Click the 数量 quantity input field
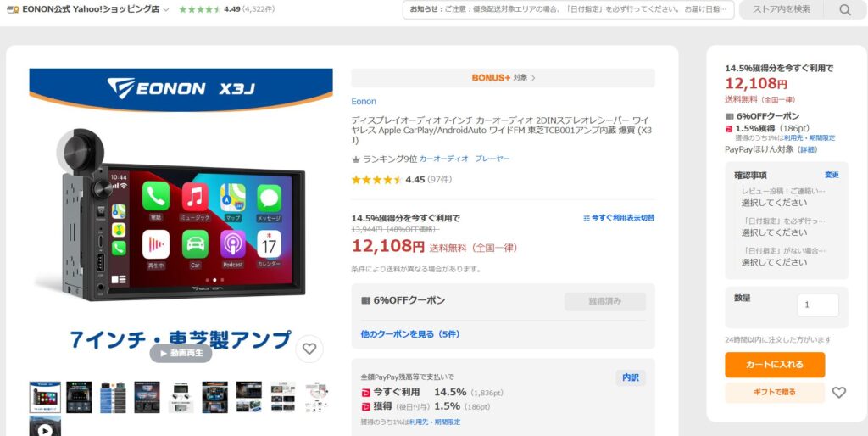The height and width of the screenshot is (436, 868). [x=818, y=305]
